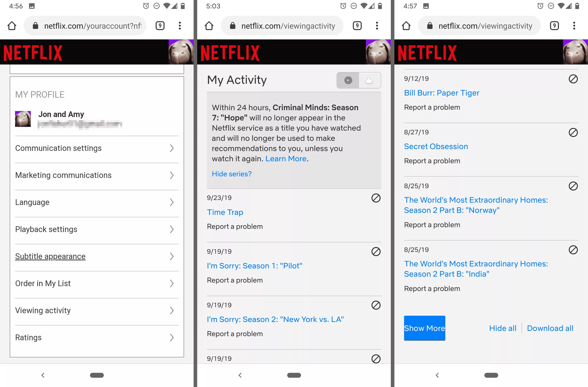Open the Viewing activity chevron
The height and width of the screenshot is (387, 588).
pyautogui.click(x=172, y=310)
